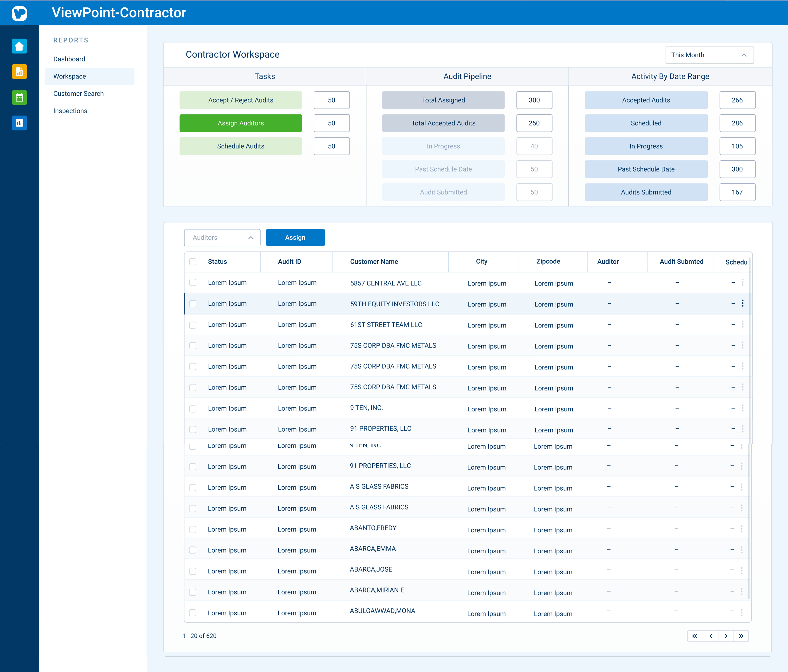Open the green calendar icon
Image resolution: width=788 pixels, height=672 pixels.
point(19,98)
